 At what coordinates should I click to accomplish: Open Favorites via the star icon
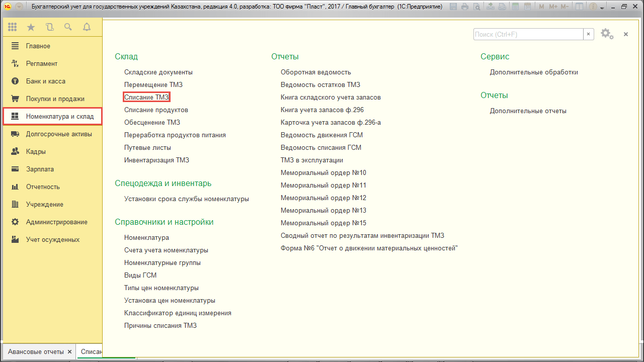tap(31, 27)
